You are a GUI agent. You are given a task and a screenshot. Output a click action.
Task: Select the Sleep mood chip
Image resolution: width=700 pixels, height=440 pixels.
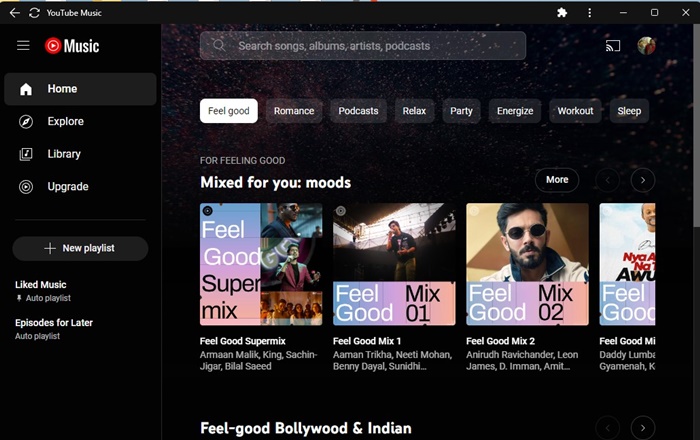pos(629,111)
